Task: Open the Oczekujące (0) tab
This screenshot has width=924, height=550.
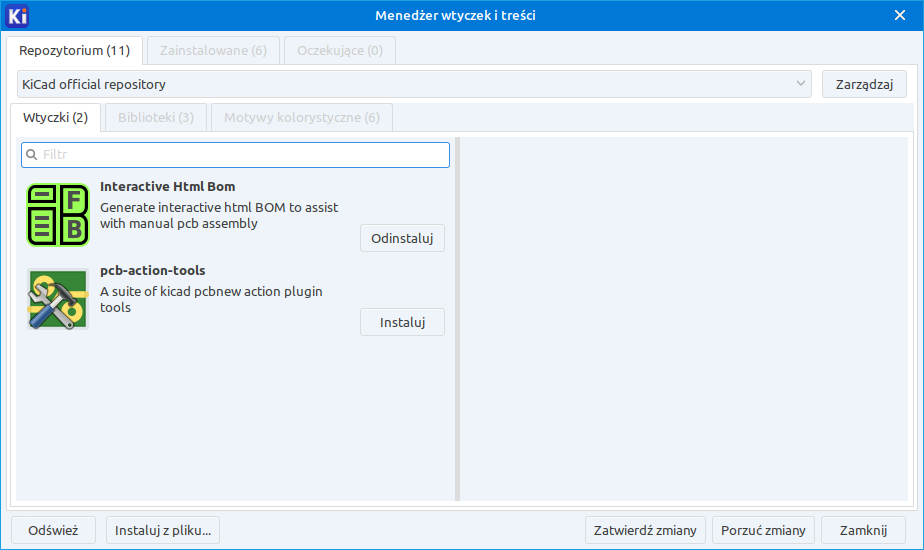Action: pyautogui.click(x=340, y=51)
